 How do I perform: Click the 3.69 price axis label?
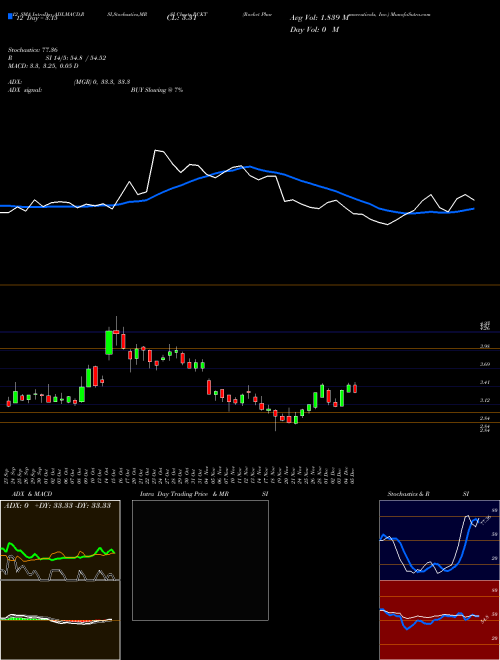[485, 364]
